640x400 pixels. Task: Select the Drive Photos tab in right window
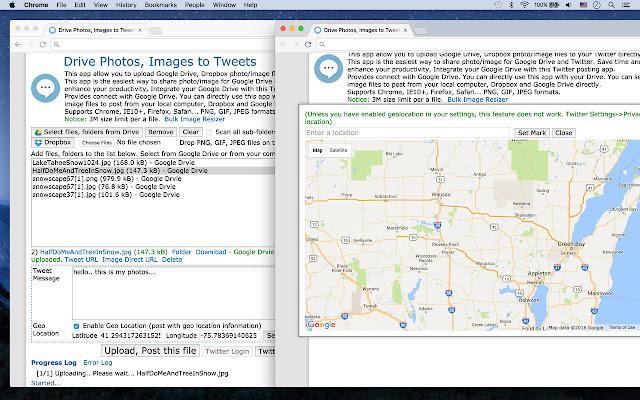coord(360,30)
